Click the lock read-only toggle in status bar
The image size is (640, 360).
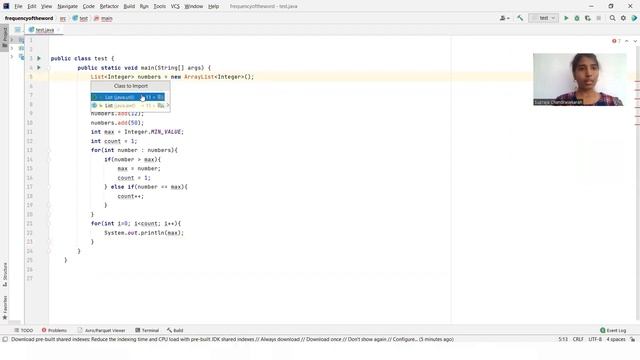(632, 339)
